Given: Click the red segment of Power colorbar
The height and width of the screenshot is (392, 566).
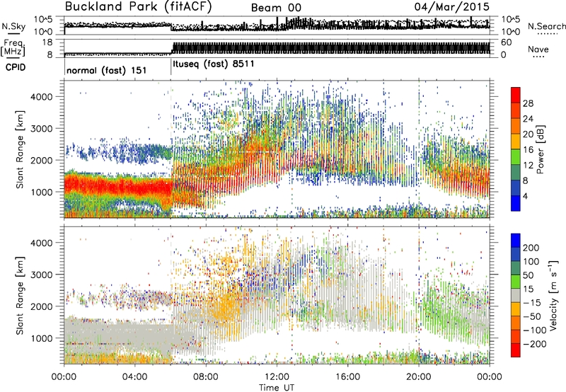Looking at the screenshot, I should click(516, 95).
